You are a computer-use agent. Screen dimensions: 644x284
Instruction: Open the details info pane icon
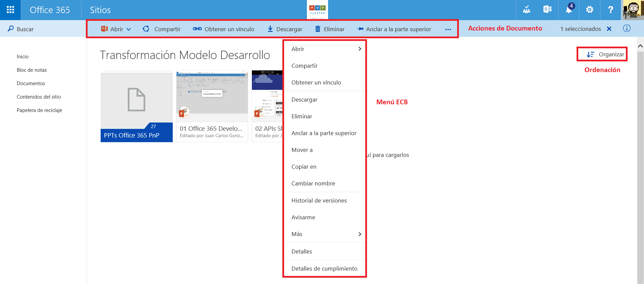(x=627, y=29)
